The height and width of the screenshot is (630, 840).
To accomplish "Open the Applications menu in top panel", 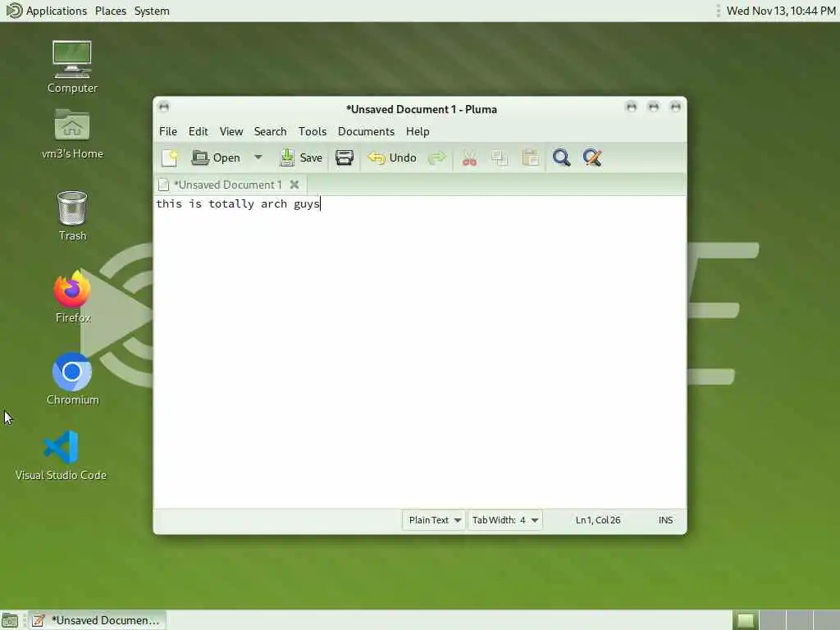I will 57,11.
